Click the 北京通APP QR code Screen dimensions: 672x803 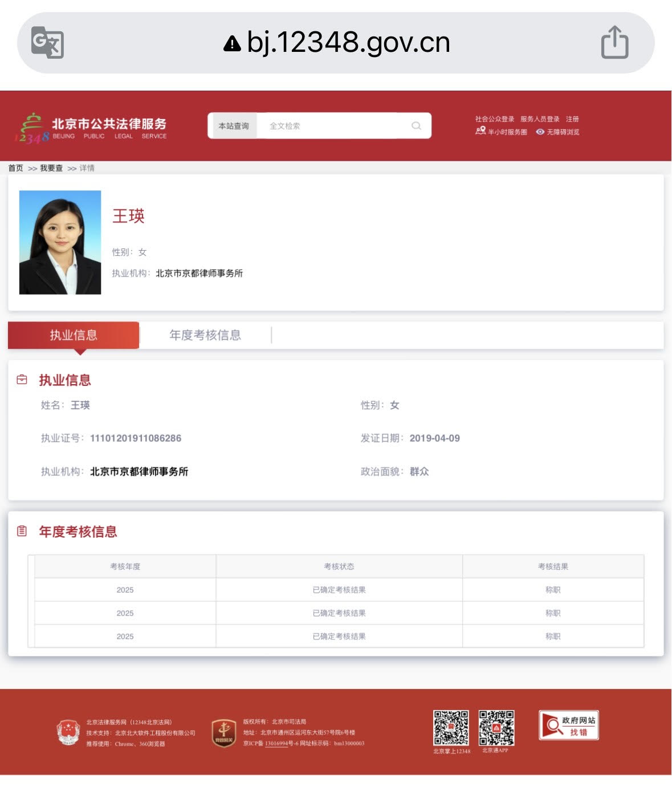pyautogui.click(x=496, y=728)
